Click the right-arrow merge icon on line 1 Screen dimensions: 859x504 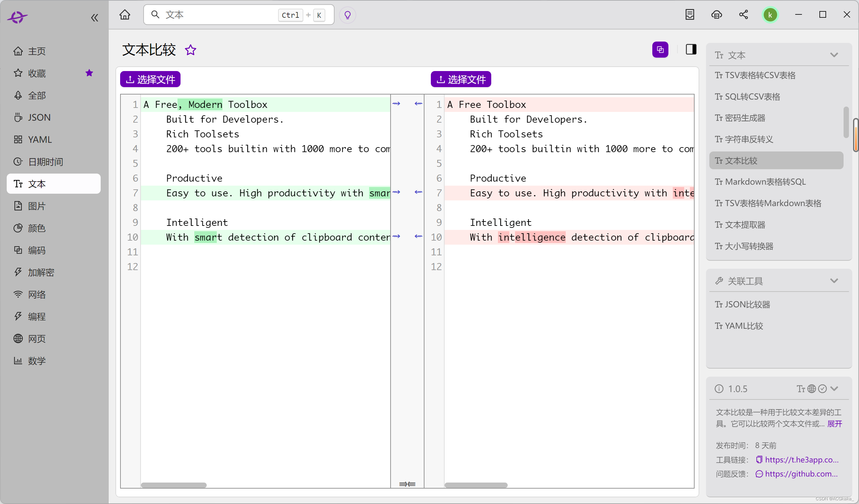point(396,104)
